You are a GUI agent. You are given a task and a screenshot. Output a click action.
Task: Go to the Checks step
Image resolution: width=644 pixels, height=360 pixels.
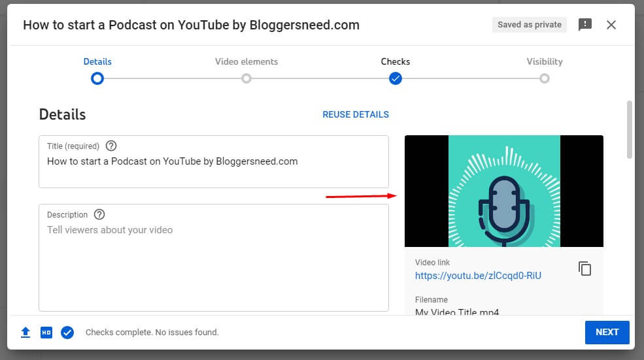[x=395, y=61]
